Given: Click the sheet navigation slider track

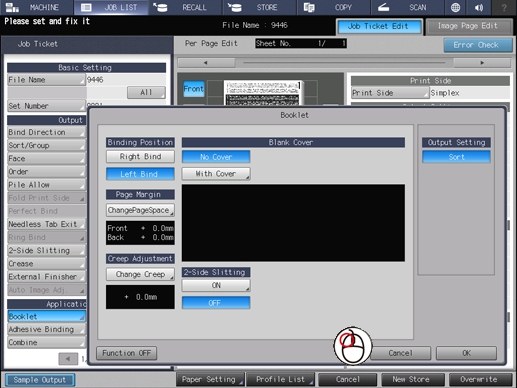Looking at the screenshot, I should [344, 62].
